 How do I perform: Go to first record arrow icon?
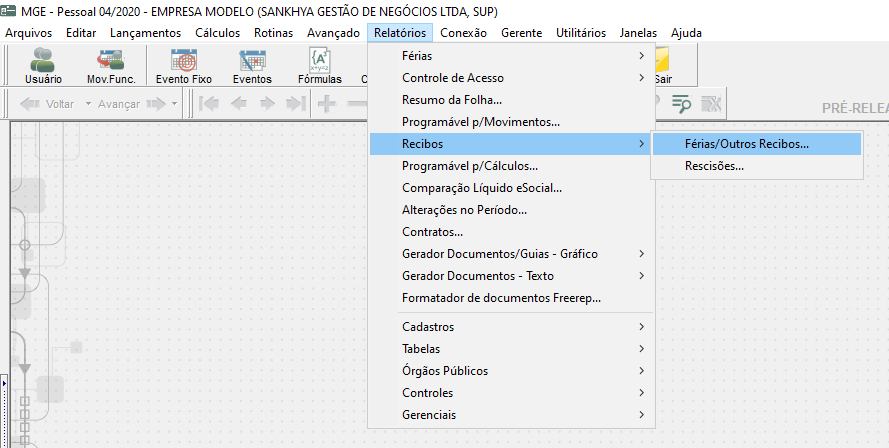[x=209, y=103]
